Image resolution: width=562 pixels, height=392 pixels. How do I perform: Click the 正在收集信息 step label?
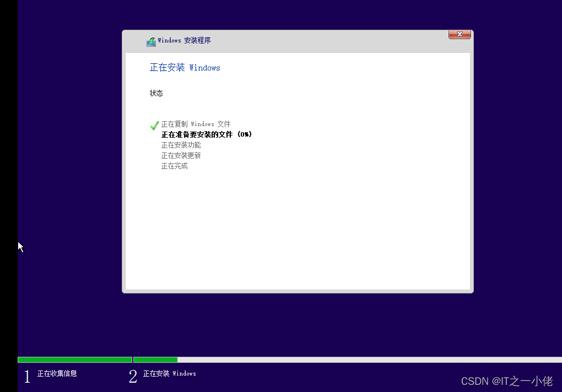[57, 374]
